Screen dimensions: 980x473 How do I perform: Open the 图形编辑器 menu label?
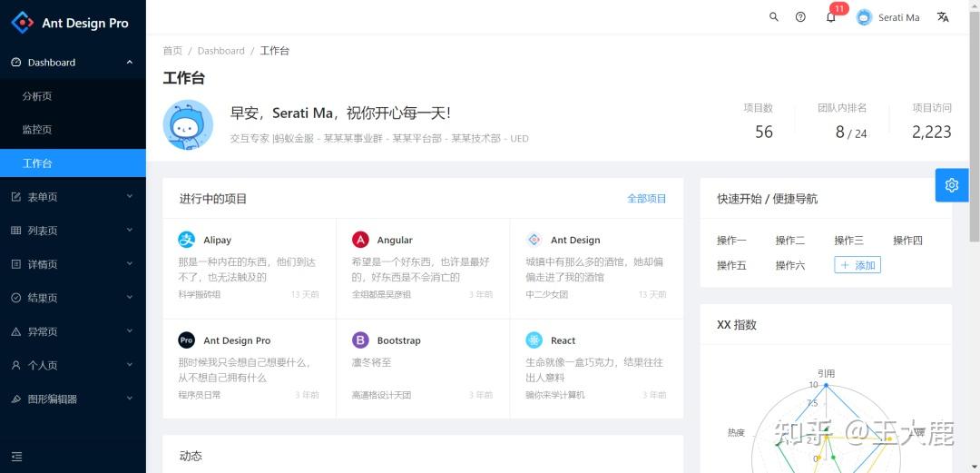[53, 399]
